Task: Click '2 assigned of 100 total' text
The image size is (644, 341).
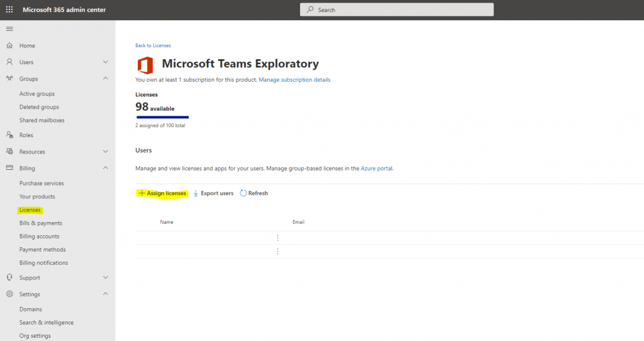Action: [160, 125]
